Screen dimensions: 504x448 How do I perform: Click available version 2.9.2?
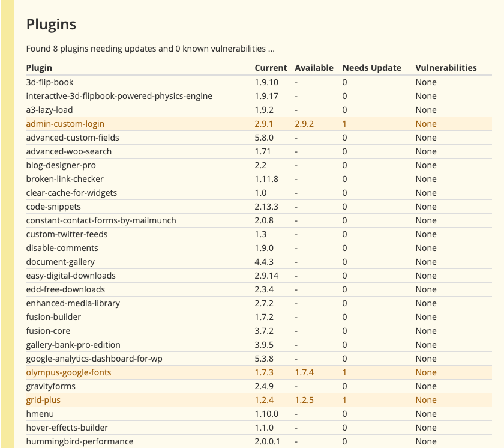coord(304,124)
